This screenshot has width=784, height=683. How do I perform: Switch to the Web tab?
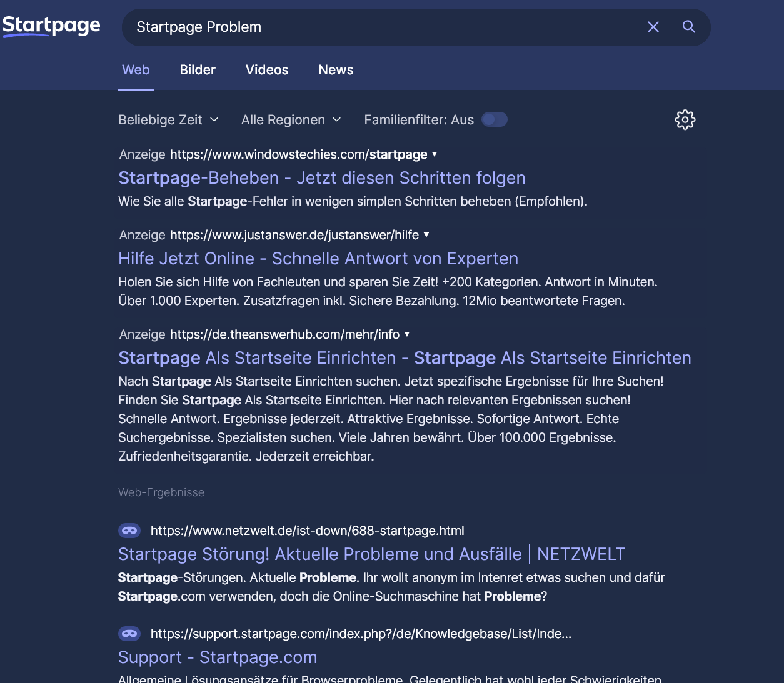(136, 70)
